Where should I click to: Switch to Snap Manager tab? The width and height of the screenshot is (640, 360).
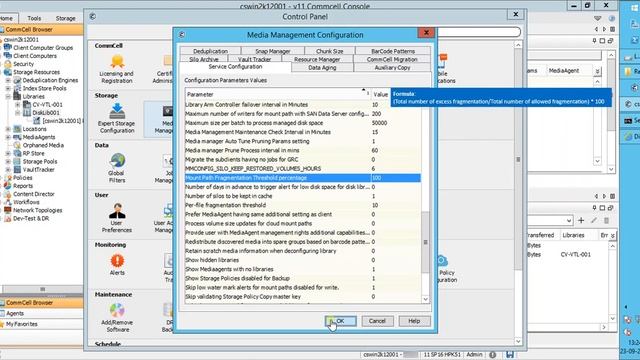tap(273, 51)
